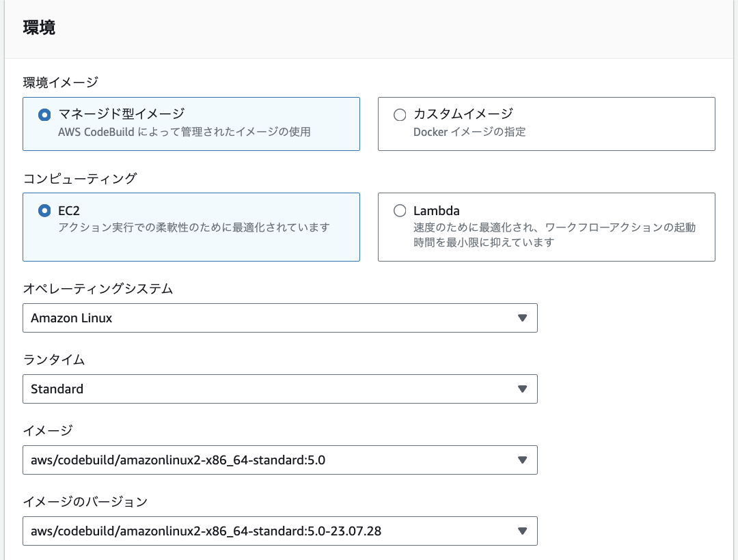Image resolution: width=738 pixels, height=560 pixels.
Task: Click the amazonlinux2-x86_64-standard:5.0 image selector arrow
Action: pyautogui.click(x=522, y=460)
